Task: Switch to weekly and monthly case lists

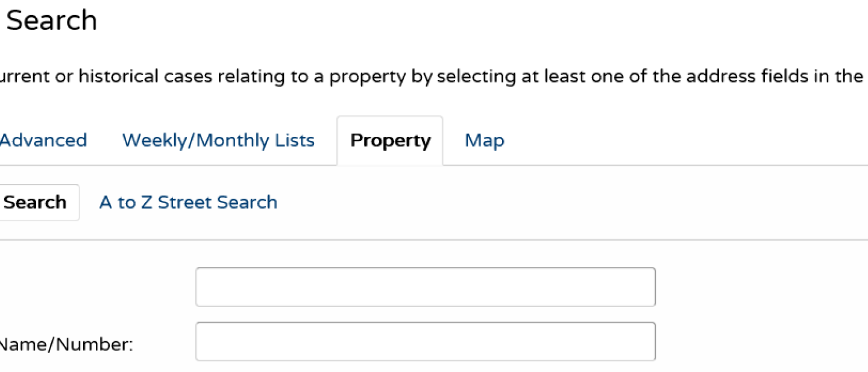Action: [x=218, y=140]
